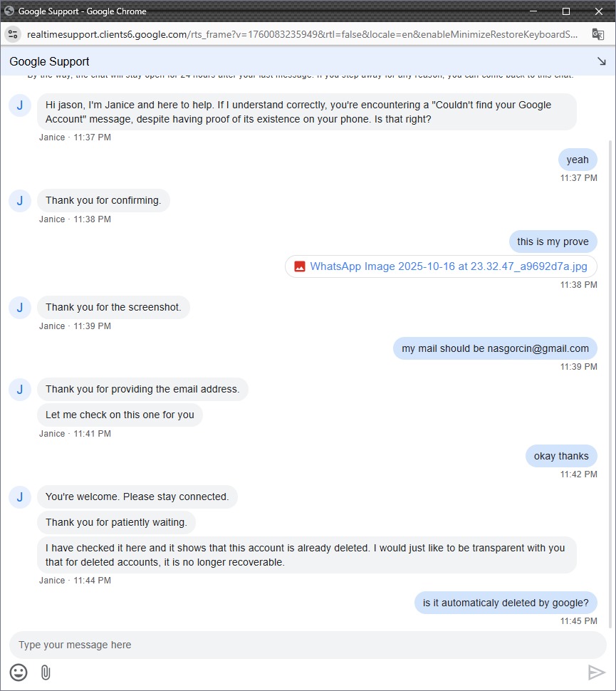Screen dimensions: 616x691
Task: Click the Google Support header title
Action: click(50, 61)
